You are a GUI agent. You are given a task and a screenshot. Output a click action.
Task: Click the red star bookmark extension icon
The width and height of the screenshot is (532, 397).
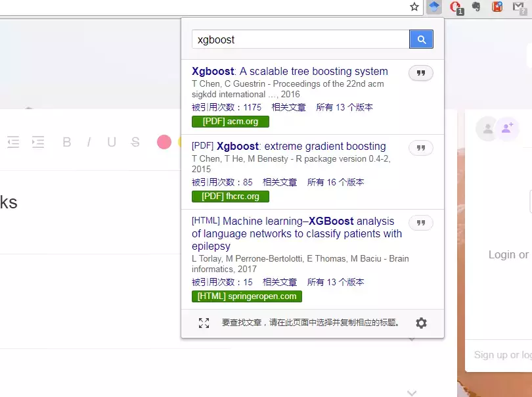pos(497,7)
